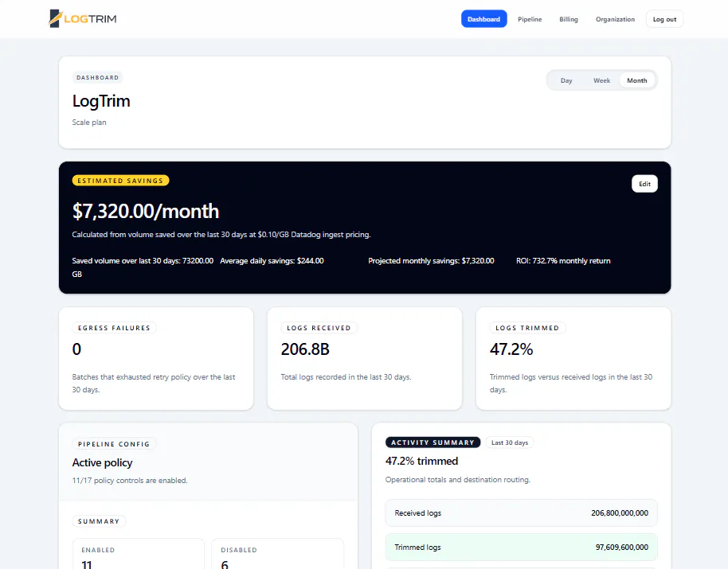Click the Log out button
This screenshot has width=728, height=569.
pos(664,19)
